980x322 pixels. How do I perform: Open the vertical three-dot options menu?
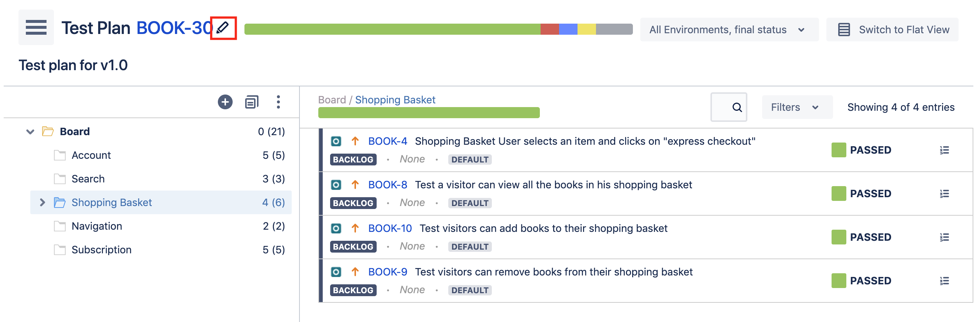click(278, 102)
